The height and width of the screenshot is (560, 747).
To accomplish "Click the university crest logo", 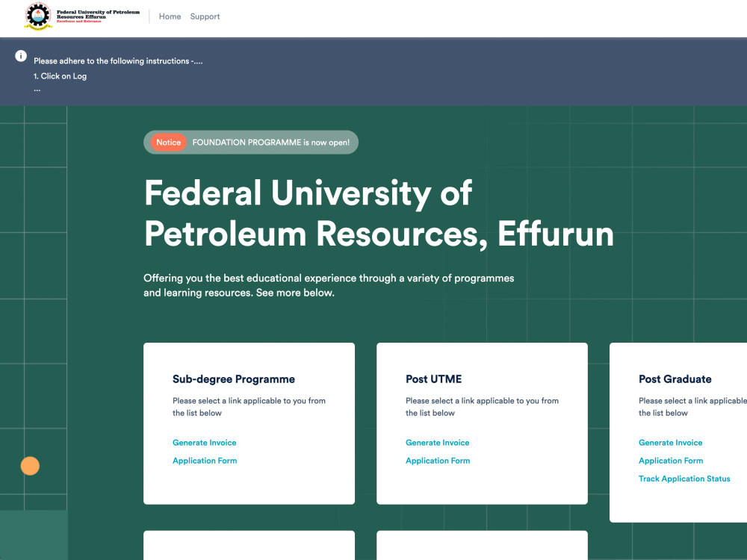I will [38, 16].
